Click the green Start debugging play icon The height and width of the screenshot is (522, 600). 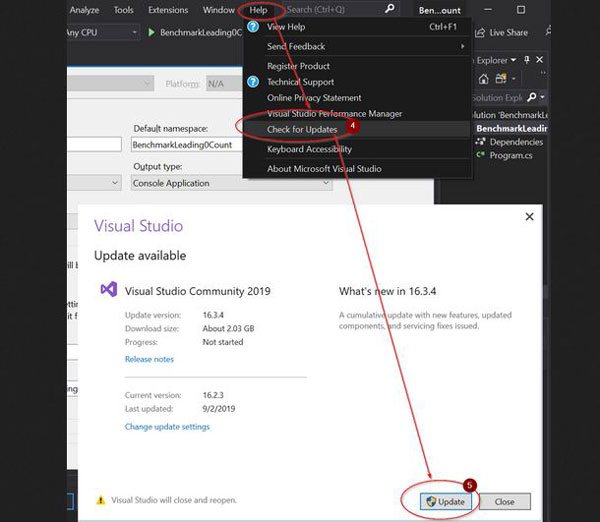152,32
